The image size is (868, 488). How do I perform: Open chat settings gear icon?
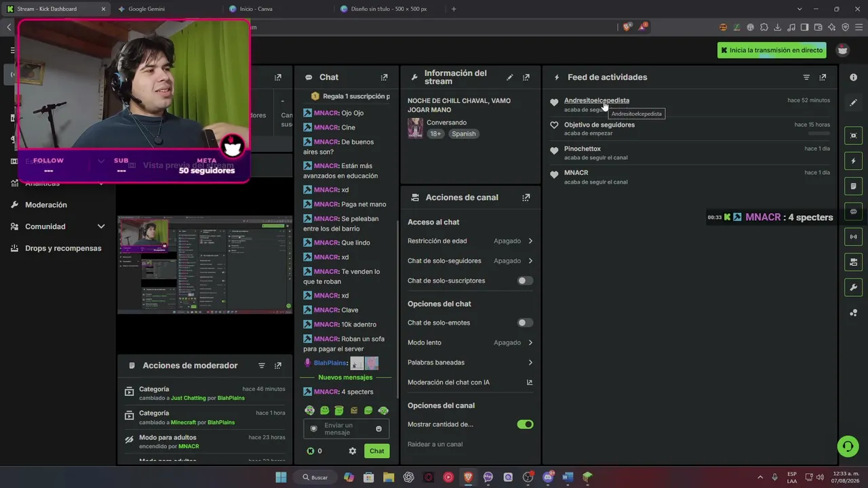click(353, 451)
